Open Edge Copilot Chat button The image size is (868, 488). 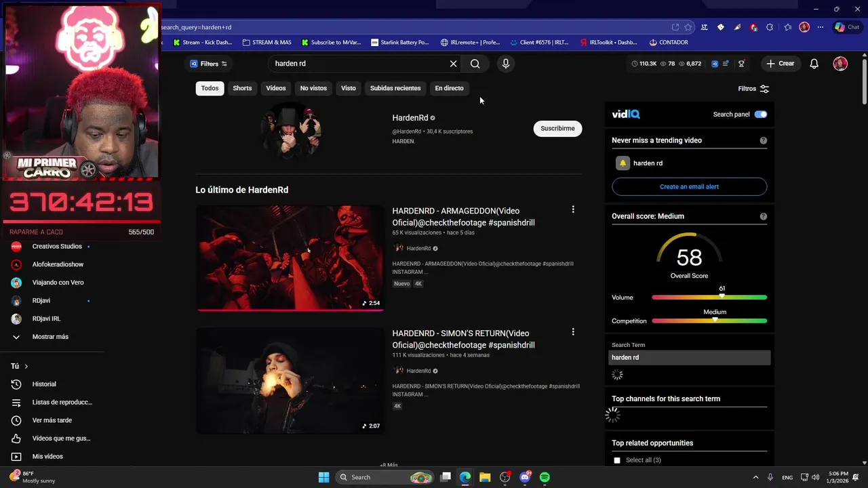(849, 27)
